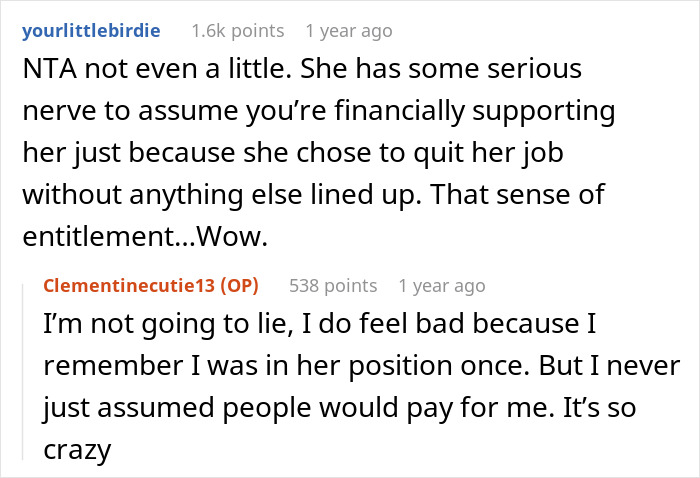Click the text 'entitlement...Wow.'
This screenshot has height=478, width=700.
tap(145, 236)
